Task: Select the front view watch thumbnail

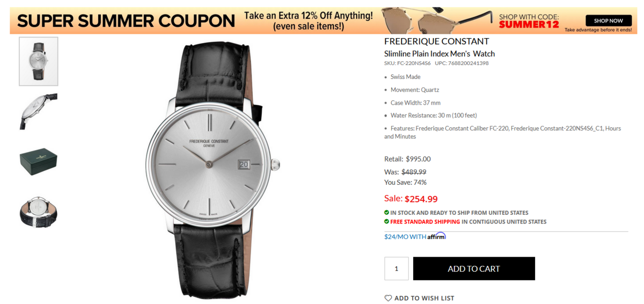Action: pyautogui.click(x=39, y=61)
